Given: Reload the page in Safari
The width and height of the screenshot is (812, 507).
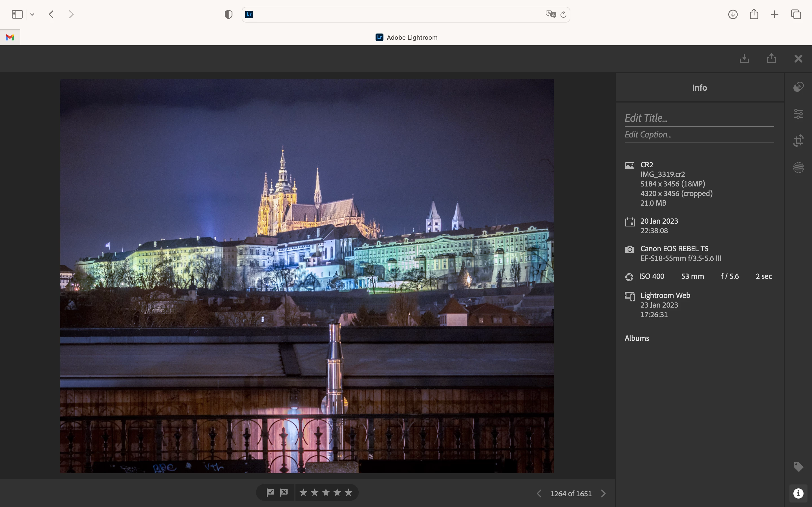Looking at the screenshot, I should [x=563, y=14].
